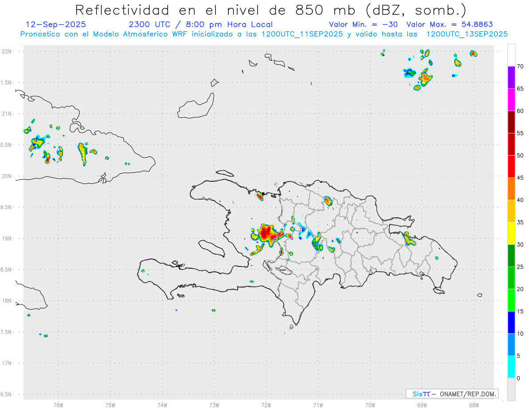532x411 pixels.
Task: Click the "45" colorbar label
Action: 520,178
